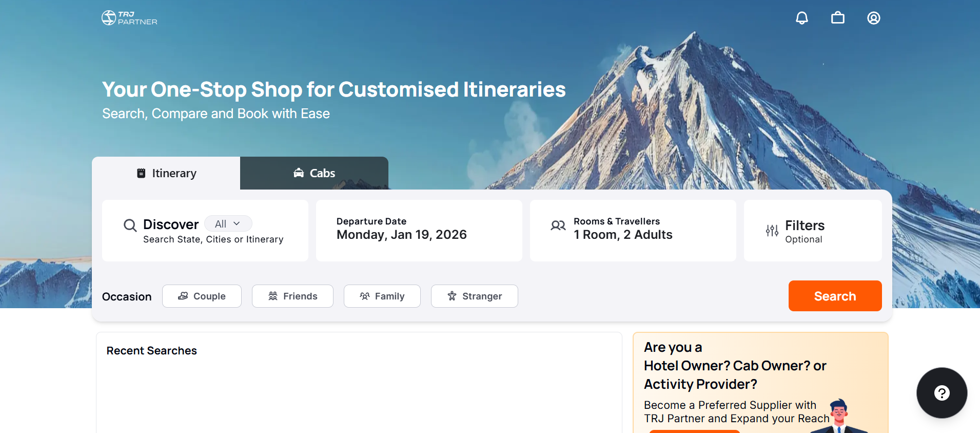
Task: Toggle the Friends occasion chip
Action: [x=292, y=296]
